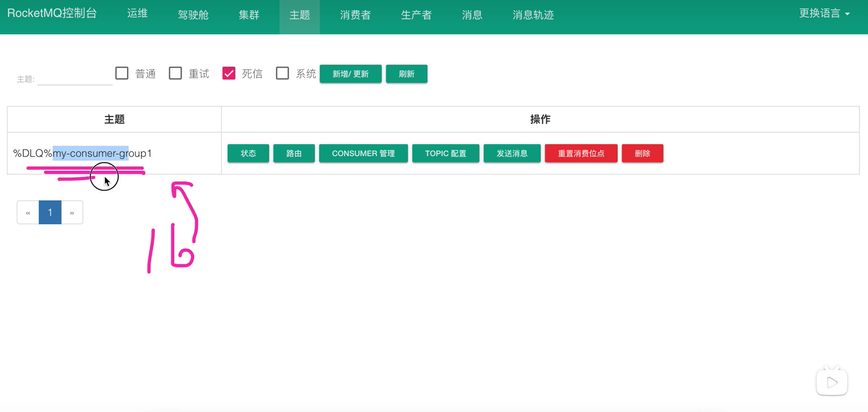This screenshot has width=868, height=412.
Task: Open the 集群 navigation tab
Action: (x=249, y=15)
